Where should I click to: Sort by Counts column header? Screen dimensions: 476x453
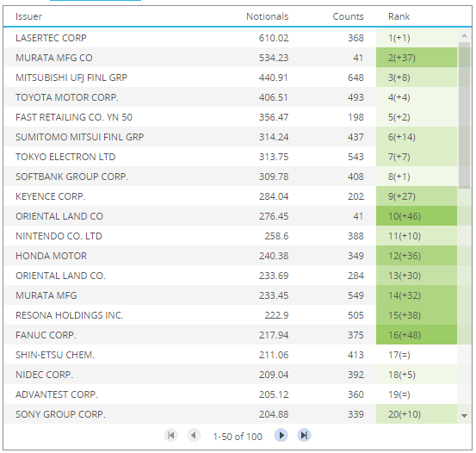click(348, 16)
